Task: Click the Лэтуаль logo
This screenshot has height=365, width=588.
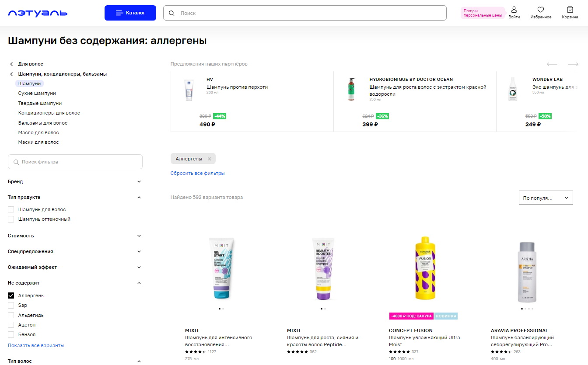Action: coord(38,13)
